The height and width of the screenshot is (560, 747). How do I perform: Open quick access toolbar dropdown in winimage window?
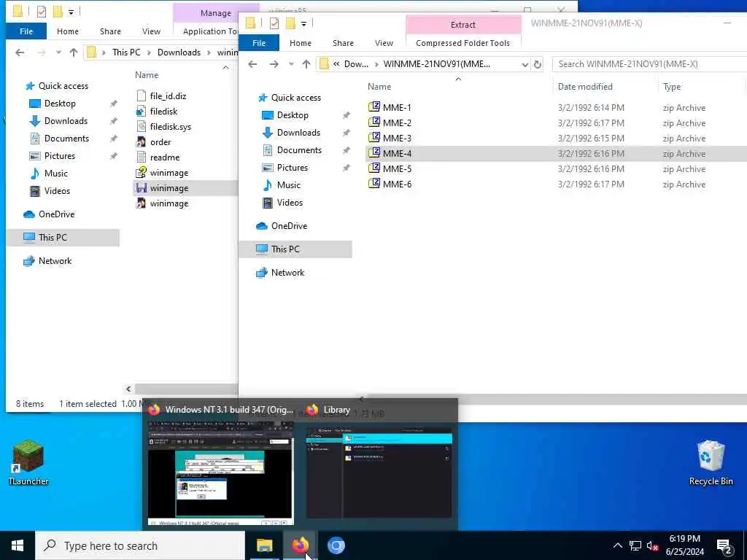tap(71, 12)
